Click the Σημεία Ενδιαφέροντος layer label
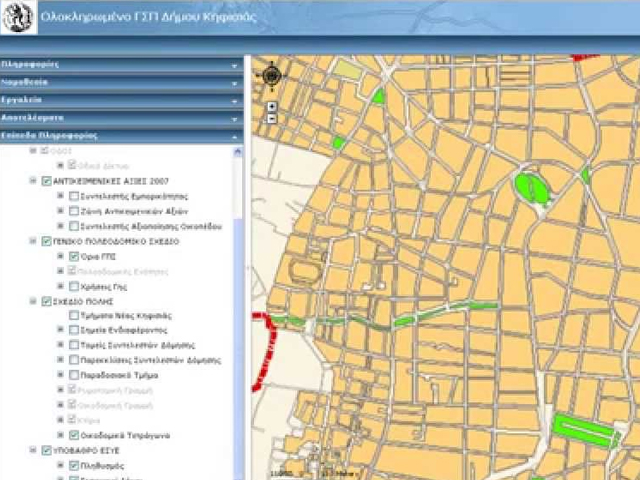Image resolution: width=640 pixels, height=480 pixels. click(125, 330)
